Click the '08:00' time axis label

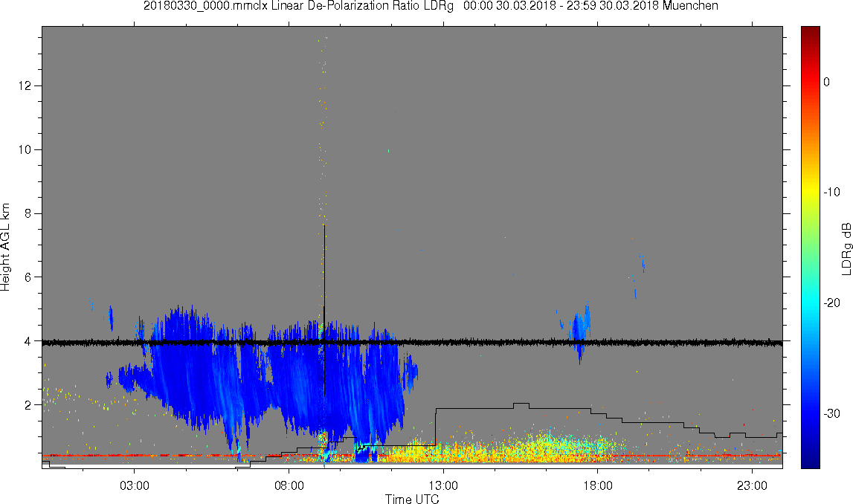point(289,485)
